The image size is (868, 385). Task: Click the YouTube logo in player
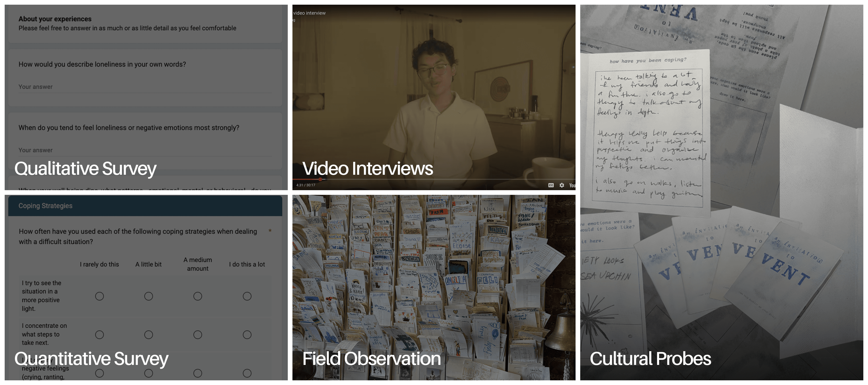[x=572, y=185]
